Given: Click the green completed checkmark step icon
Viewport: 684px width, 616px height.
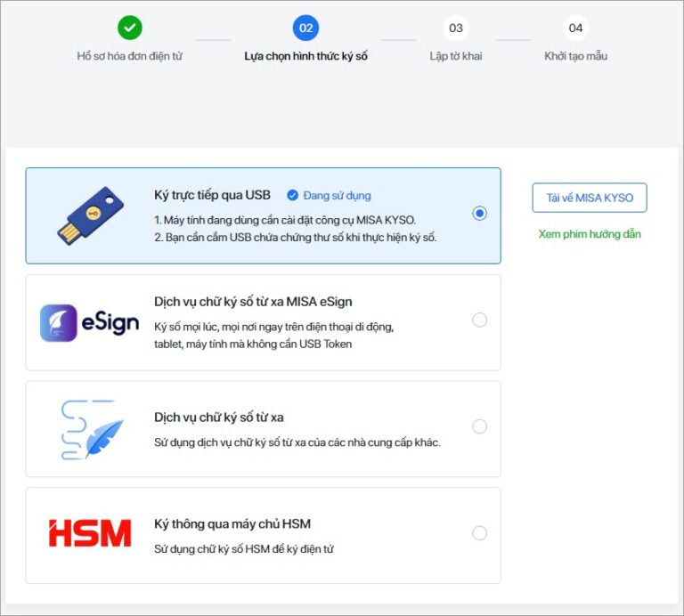Looking at the screenshot, I should click(129, 28).
